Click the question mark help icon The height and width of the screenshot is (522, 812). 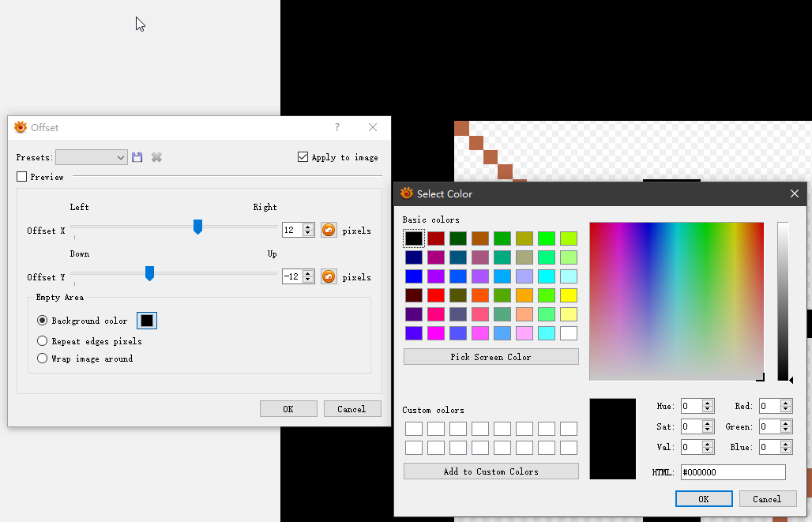337,127
